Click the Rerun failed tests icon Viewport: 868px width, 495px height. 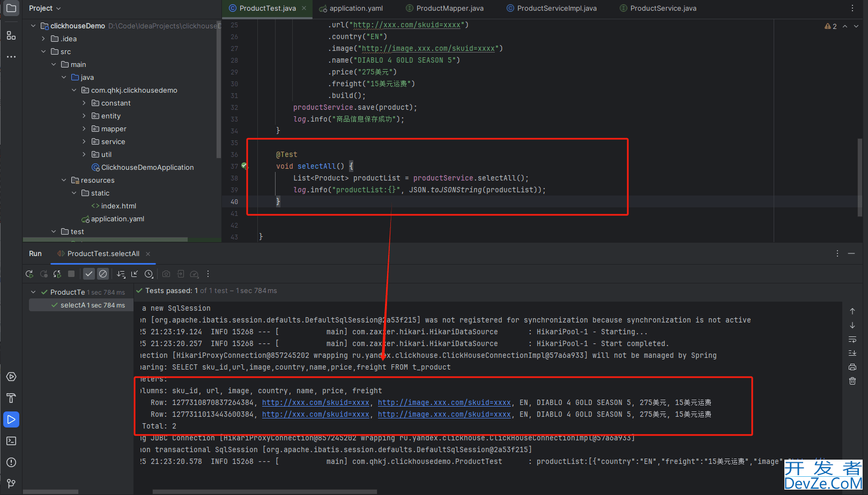pos(44,274)
